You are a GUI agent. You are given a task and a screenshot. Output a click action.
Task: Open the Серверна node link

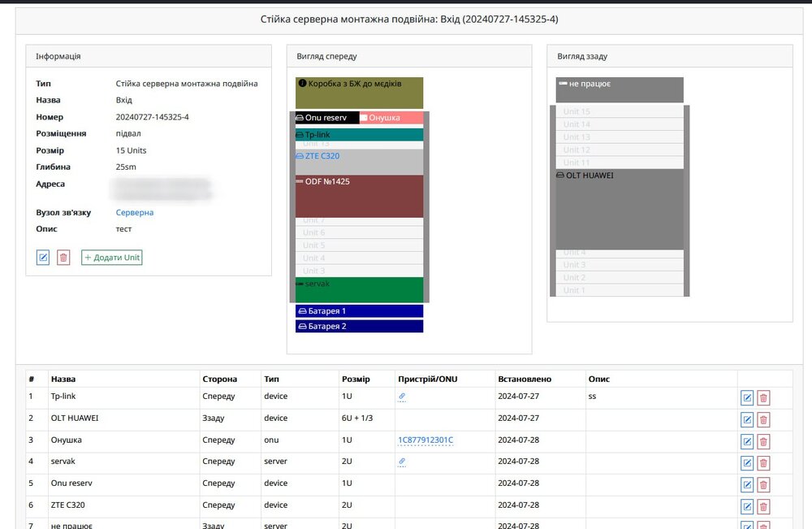tap(134, 213)
